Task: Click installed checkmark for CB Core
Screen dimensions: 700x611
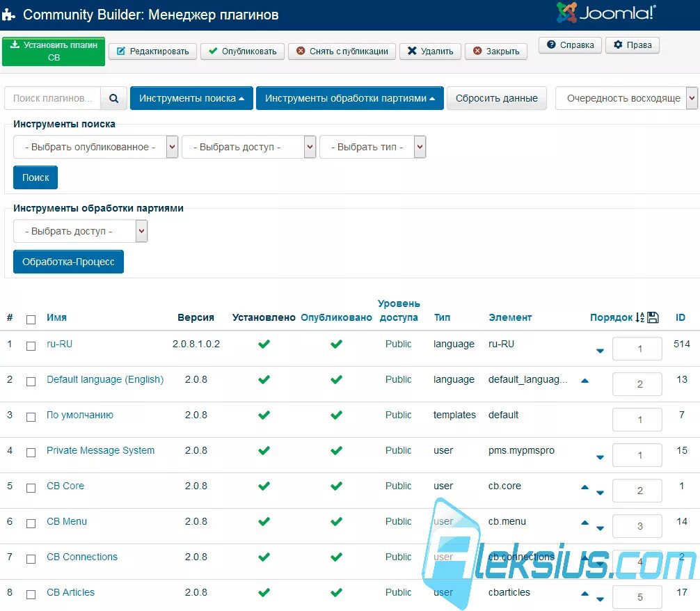Action: pyautogui.click(x=264, y=486)
